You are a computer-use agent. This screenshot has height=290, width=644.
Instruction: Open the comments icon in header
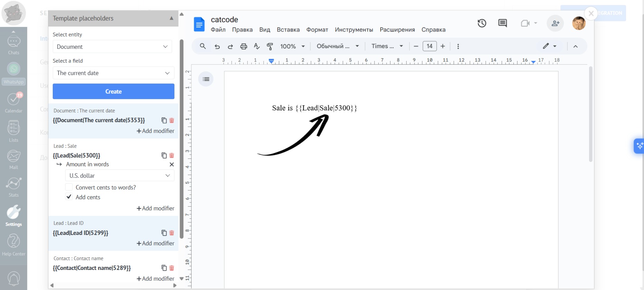(x=502, y=23)
